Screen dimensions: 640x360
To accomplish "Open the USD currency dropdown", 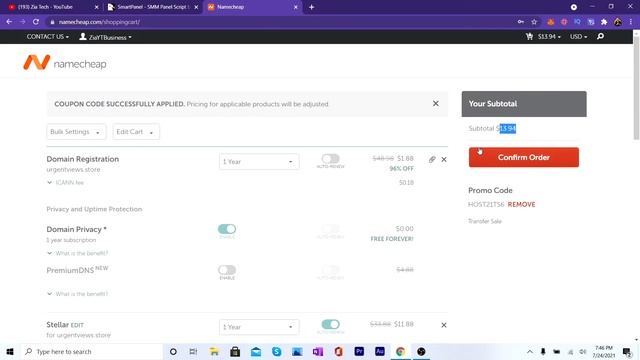I will pyautogui.click(x=578, y=37).
